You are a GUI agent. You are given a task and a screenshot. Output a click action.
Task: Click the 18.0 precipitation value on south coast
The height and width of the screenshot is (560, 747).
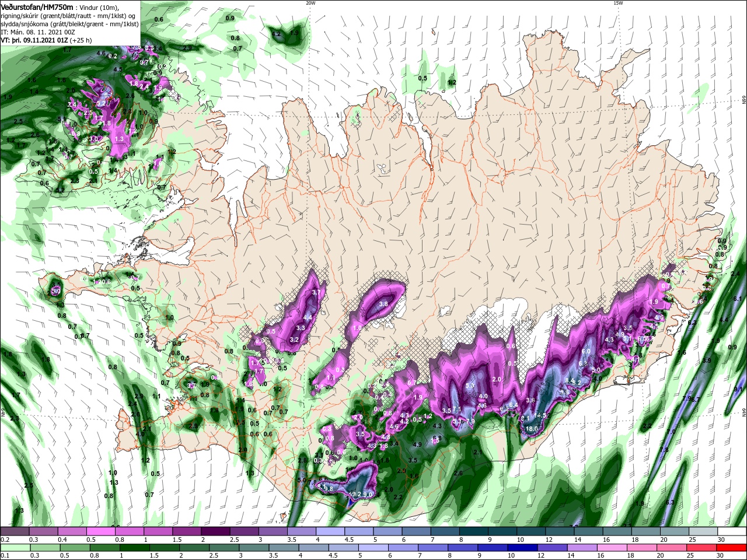(532, 428)
